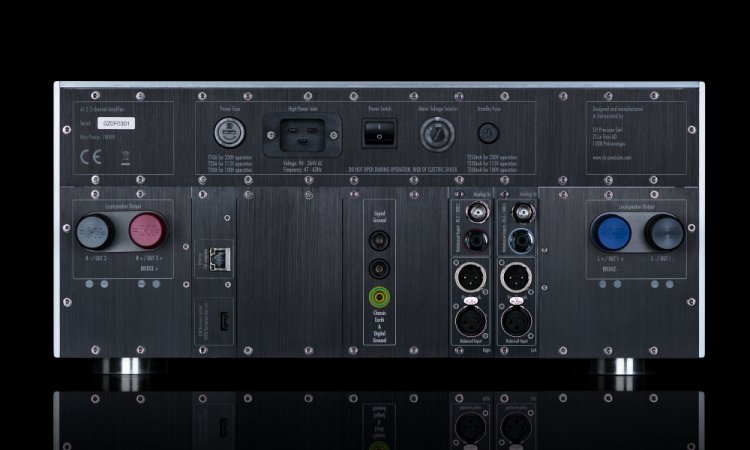Viewport: 750px width, 450px height.
Task: Click the 'Mains Voltage Selector' label text
Action: [438, 109]
